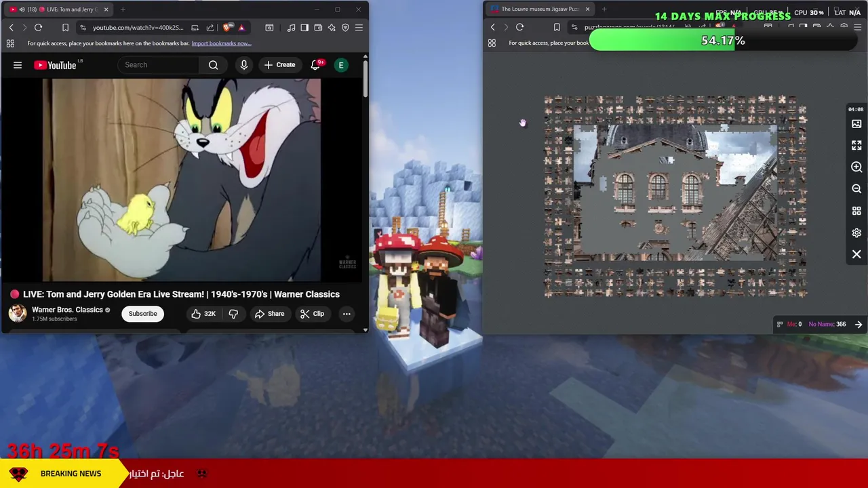The image size is (868, 488).
Task: Open Brave Shields lion icon in YouTube window
Action: tap(227, 28)
